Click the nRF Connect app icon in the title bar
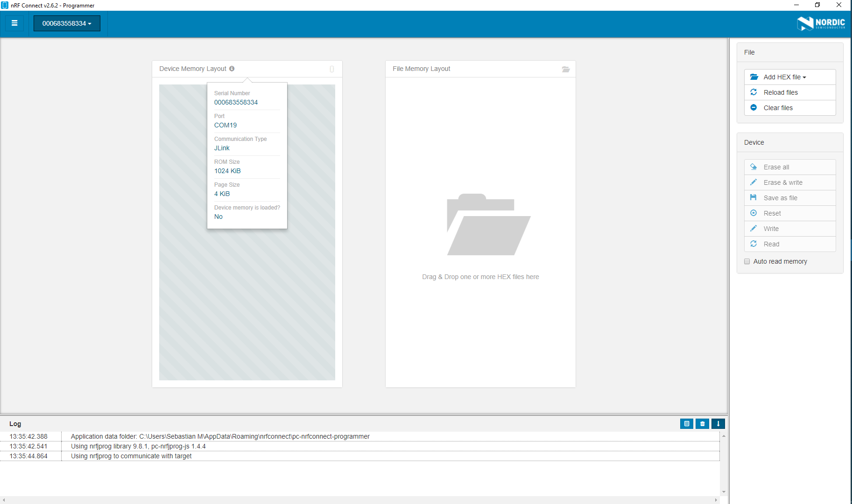Screen dimensions: 852x504 pyautogui.click(x=5, y=5)
